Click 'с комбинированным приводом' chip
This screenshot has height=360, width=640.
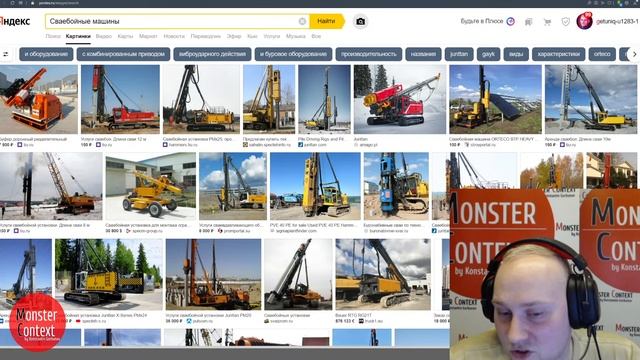[x=123, y=54]
